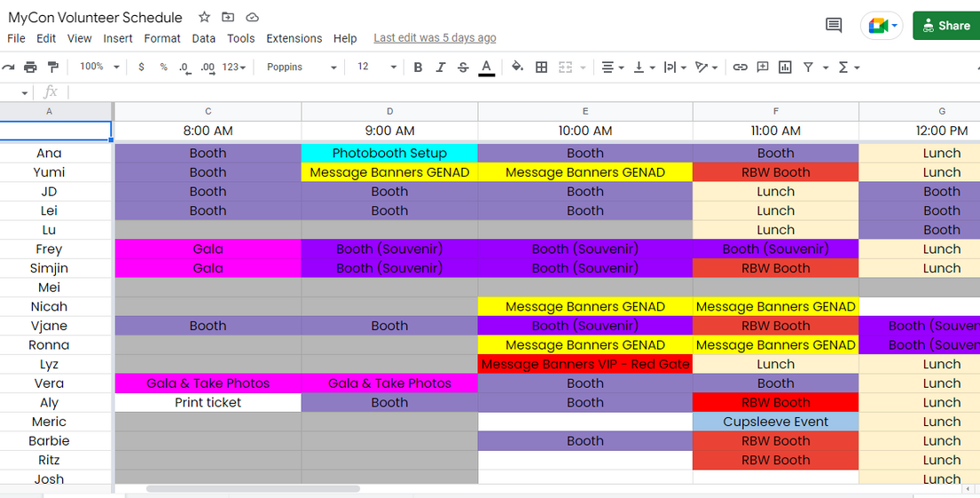Viewport: 980px width, 498px height.
Task: Open the Format menu
Action: click(x=162, y=38)
